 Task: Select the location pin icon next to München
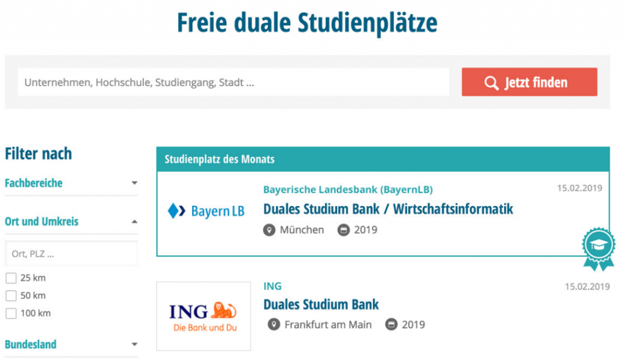point(269,230)
